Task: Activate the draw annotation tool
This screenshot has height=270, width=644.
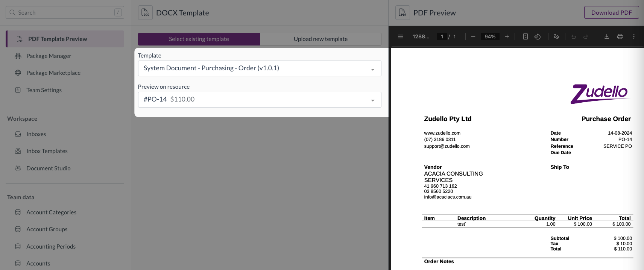Action: (556, 36)
